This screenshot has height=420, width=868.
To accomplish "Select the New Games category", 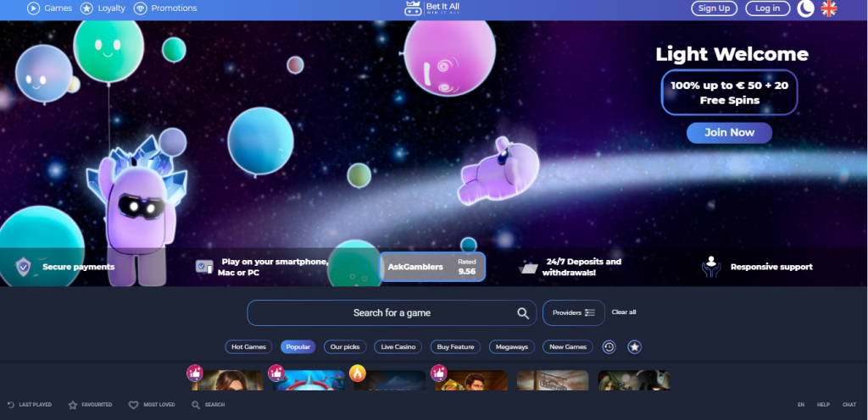I will click(x=568, y=347).
